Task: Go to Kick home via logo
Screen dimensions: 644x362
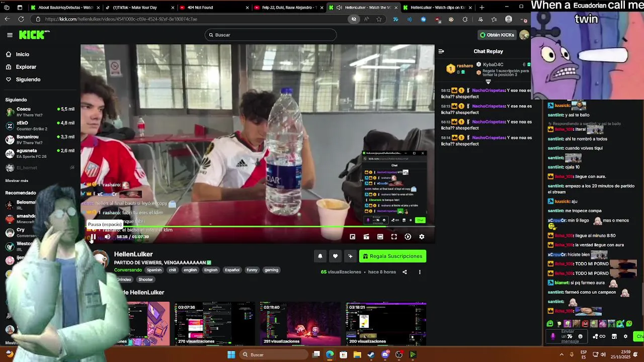Action: click(34, 35)
